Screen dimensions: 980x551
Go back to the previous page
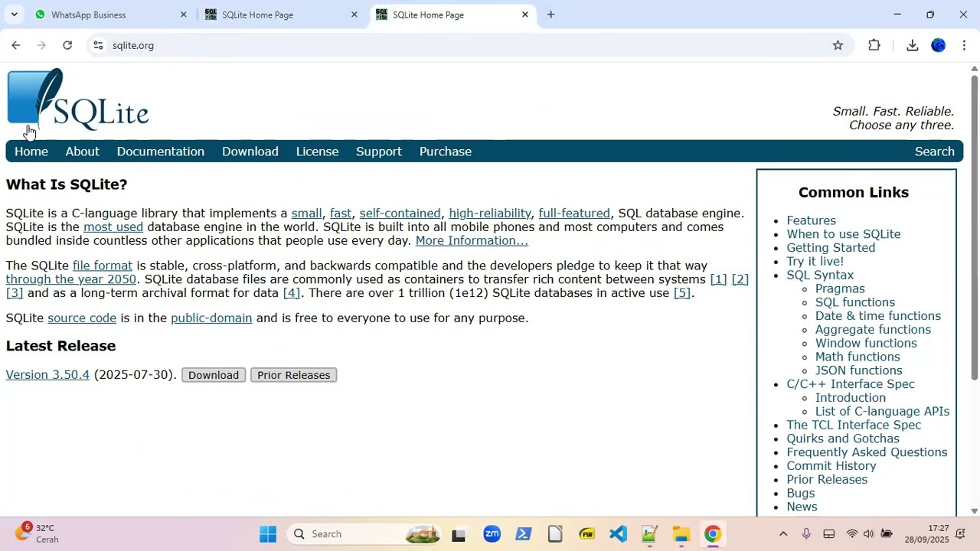click(x=16, y=45)
